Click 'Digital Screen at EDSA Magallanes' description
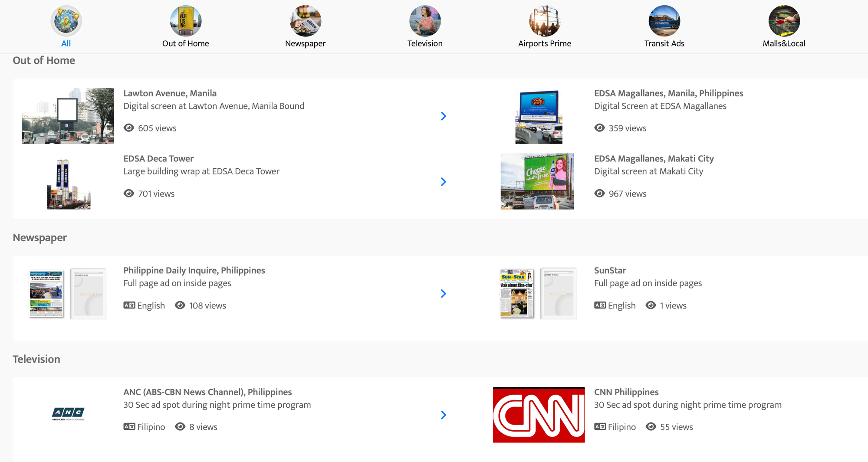 pyautogui.click(x=660, y=106)
